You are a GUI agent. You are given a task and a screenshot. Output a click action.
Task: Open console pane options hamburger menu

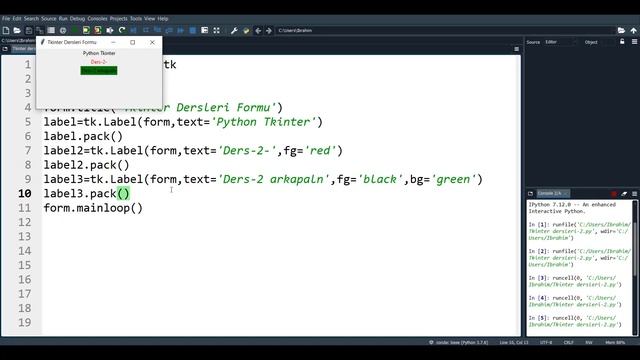634,193
